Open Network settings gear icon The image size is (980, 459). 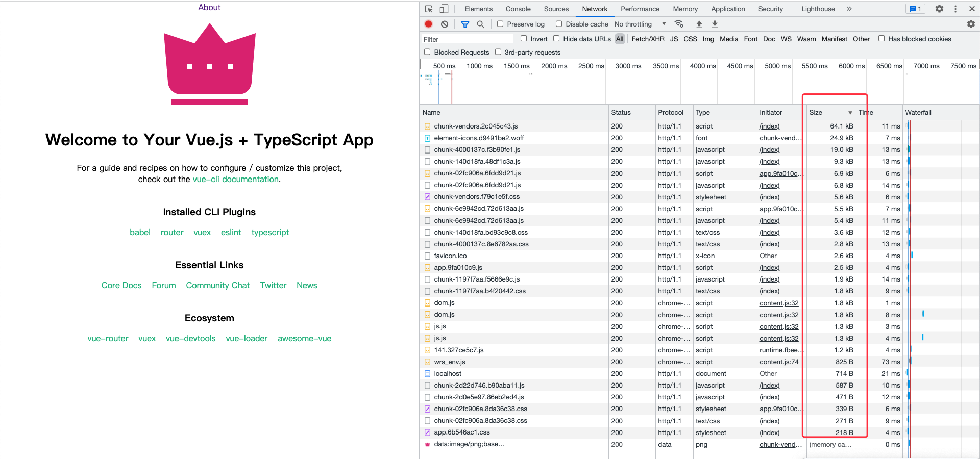(971, 24)
